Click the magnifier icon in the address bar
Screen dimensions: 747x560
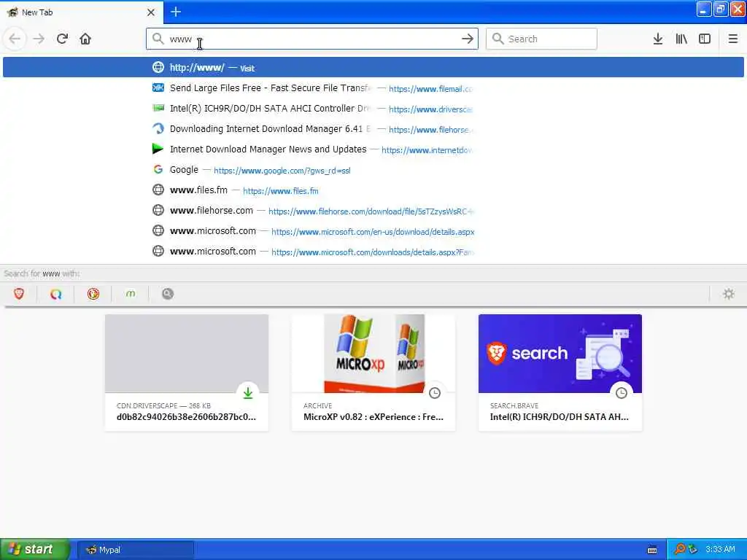pyautogui.click(x=158, y=39)
